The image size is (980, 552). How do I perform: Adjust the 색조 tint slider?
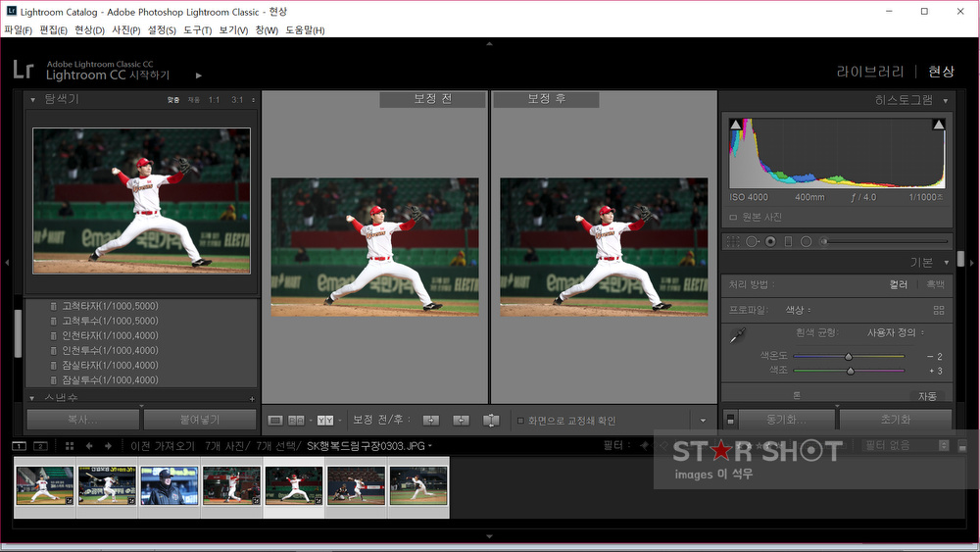(849, 371)
